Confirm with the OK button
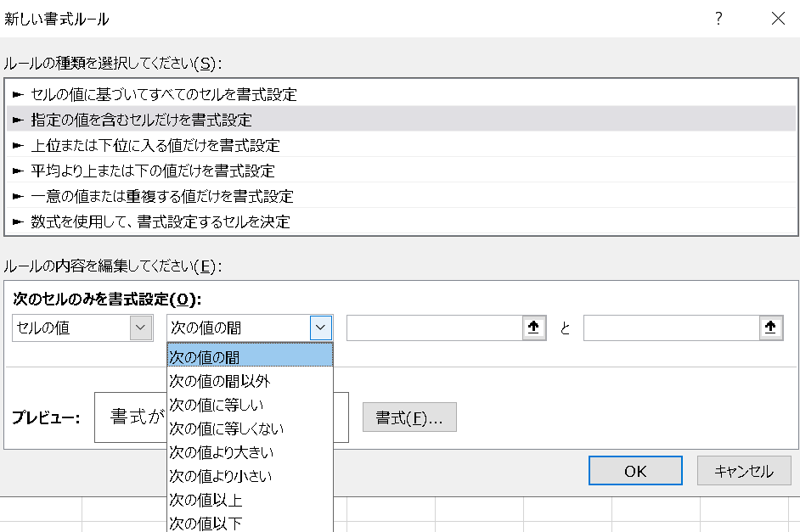The image size is (800, 532). click(635, 471)
